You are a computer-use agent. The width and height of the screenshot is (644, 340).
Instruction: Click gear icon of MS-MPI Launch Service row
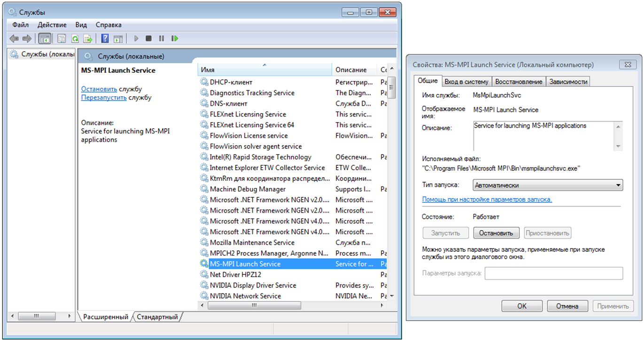pyautogui.click(x=204, y=264)
